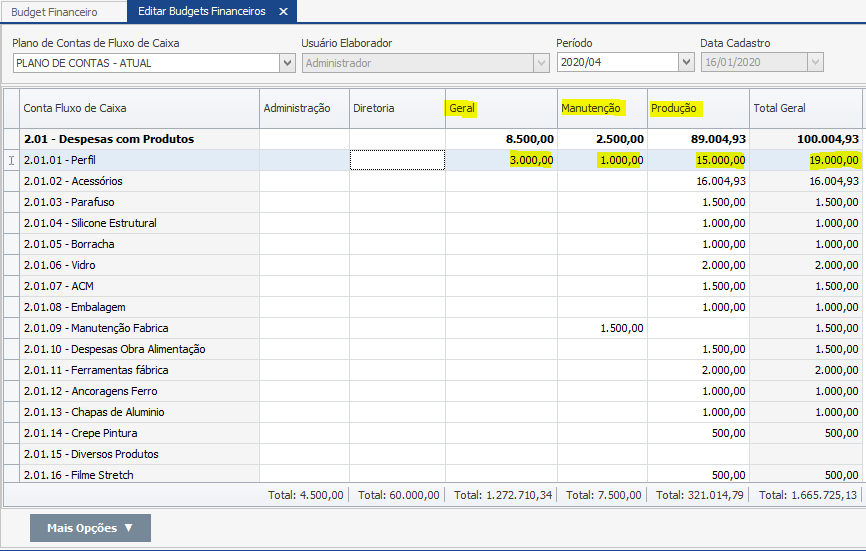This screenshot has height=551, width=866.
Task: Open the Plano de Contas dropdown
Action: point(287,63)
